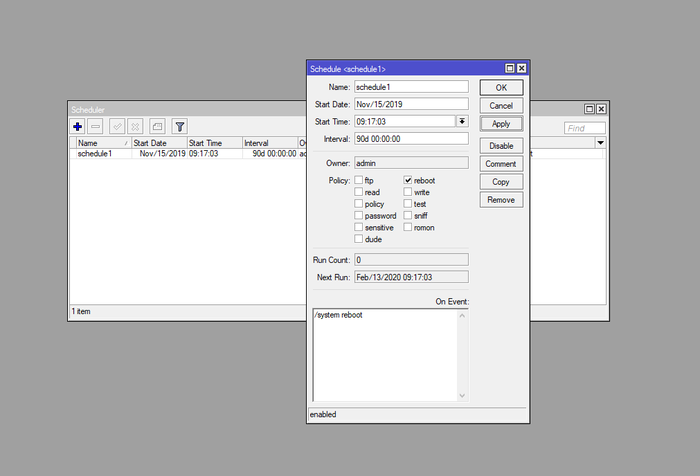Enable the write policy checkbox

408,192
